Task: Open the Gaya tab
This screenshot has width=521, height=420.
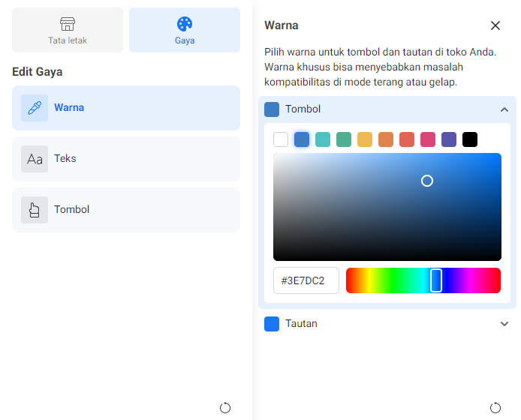Action: (185, 30)
